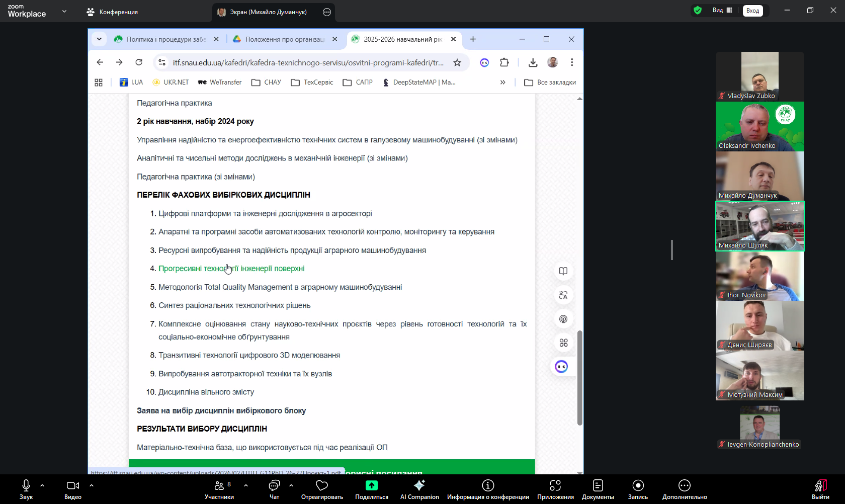Open Reactions in Zoom toolbar
The image size is (845, 504).
coord(322,489)
